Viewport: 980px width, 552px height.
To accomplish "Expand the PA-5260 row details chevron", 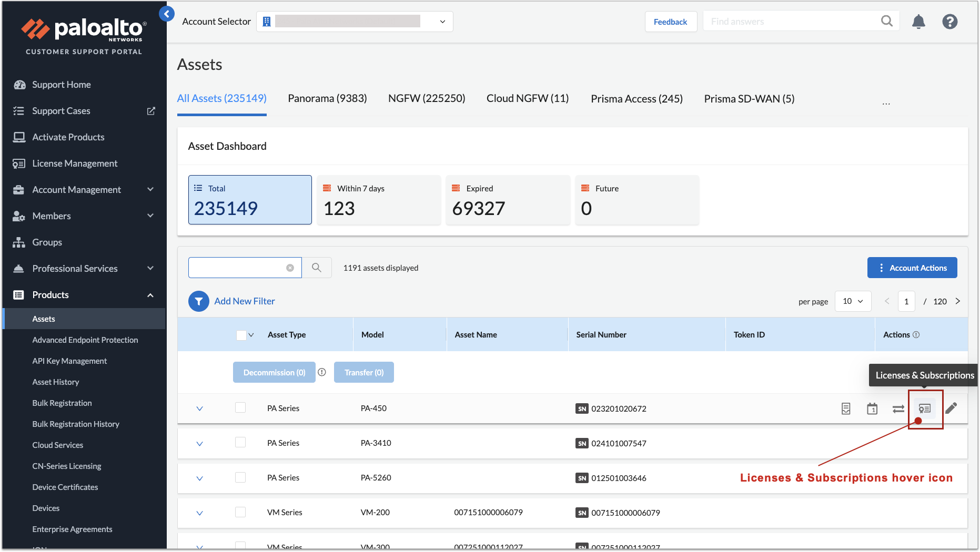I will point(199,478).
